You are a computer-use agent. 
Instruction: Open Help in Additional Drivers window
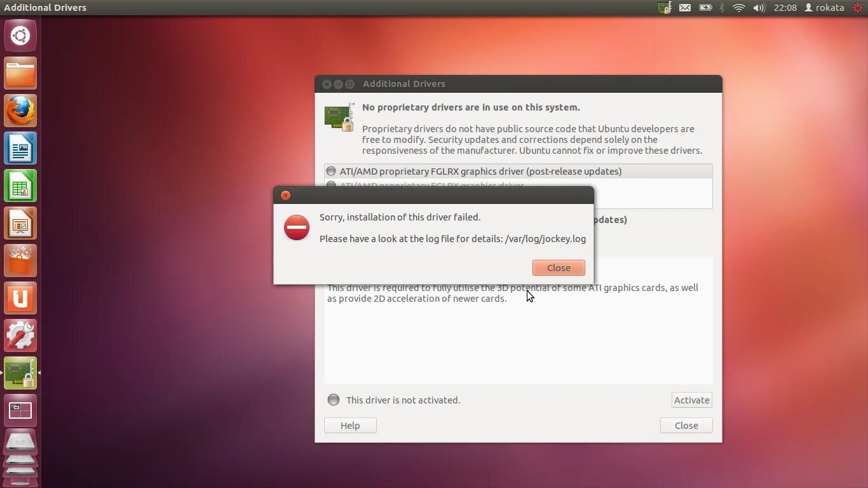(350, 425)
